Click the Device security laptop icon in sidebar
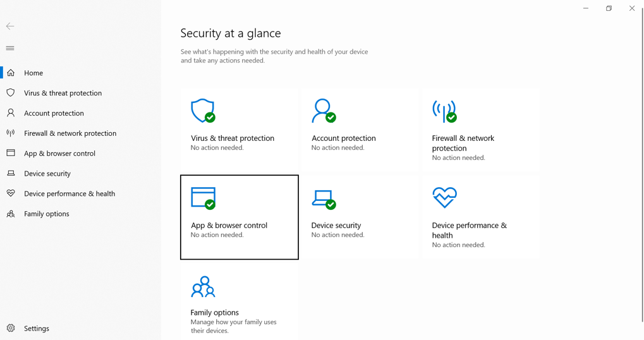This screenshot has width=644, height=340. tap(11, 173)
